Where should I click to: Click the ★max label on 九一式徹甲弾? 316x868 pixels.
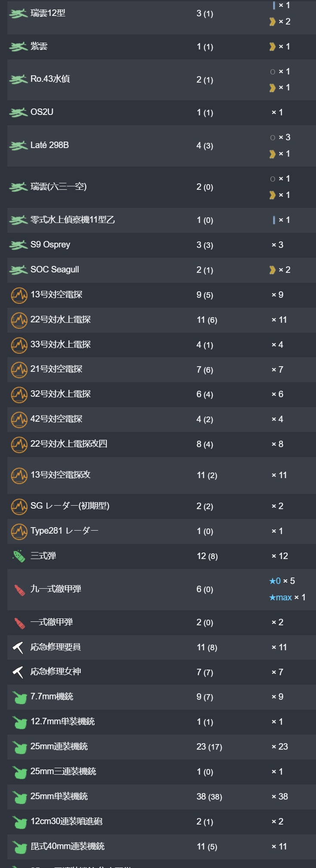(280, 597)
